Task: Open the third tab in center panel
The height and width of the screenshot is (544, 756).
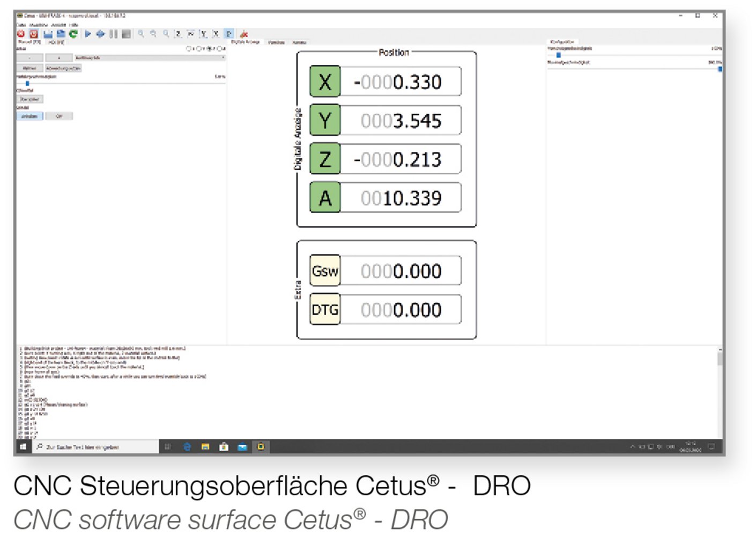Action: point(299,42)
